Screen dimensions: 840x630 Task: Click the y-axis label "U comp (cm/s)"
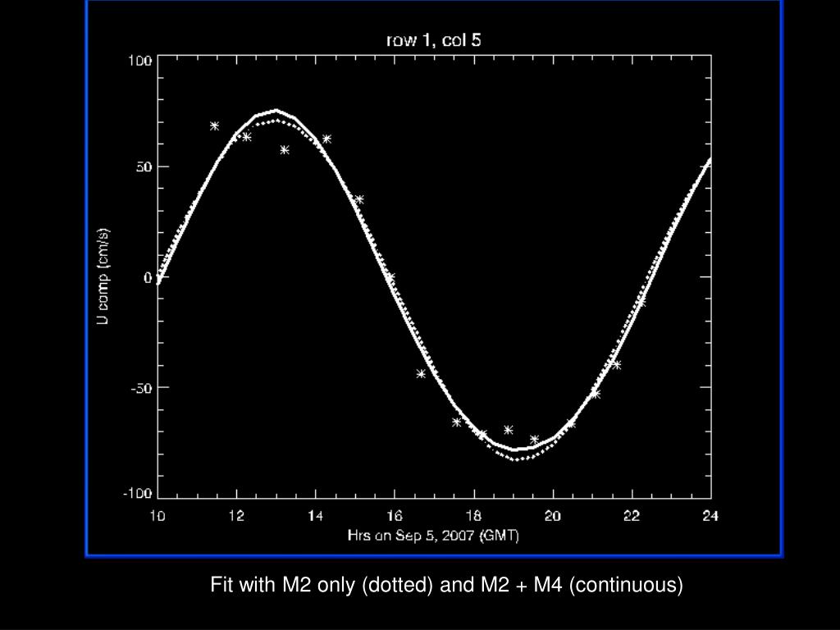(103, 276)
